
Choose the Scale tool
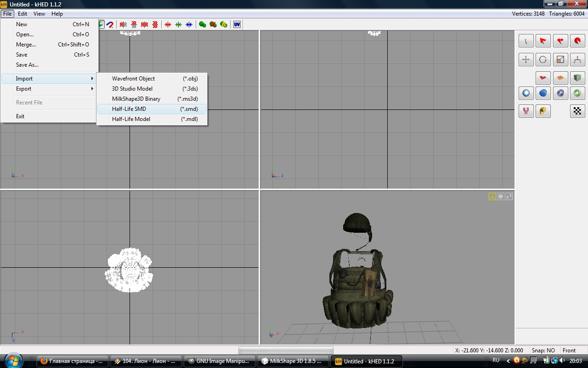point(560,59)
